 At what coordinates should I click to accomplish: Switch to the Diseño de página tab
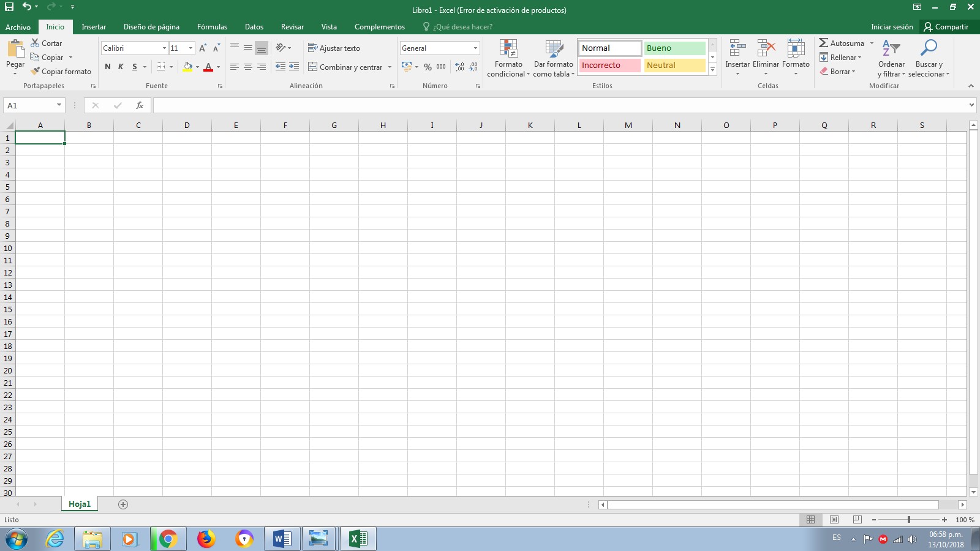[x=151, y=27]
